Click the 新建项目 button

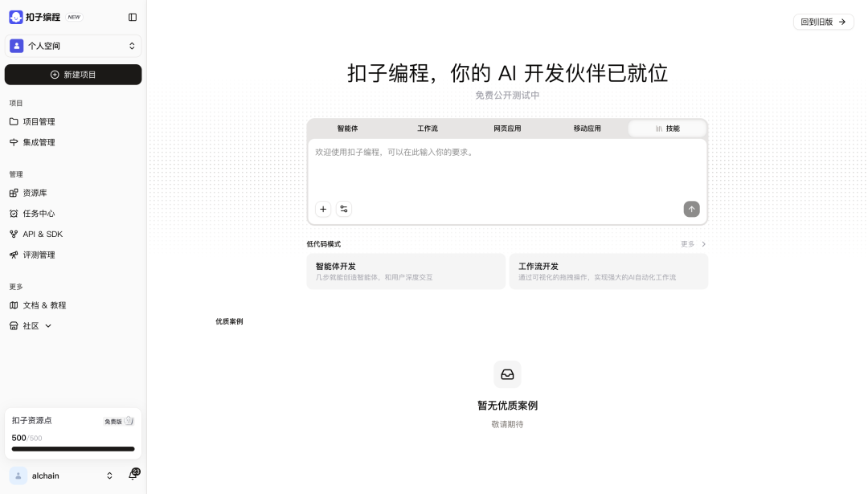coord(73,75)
